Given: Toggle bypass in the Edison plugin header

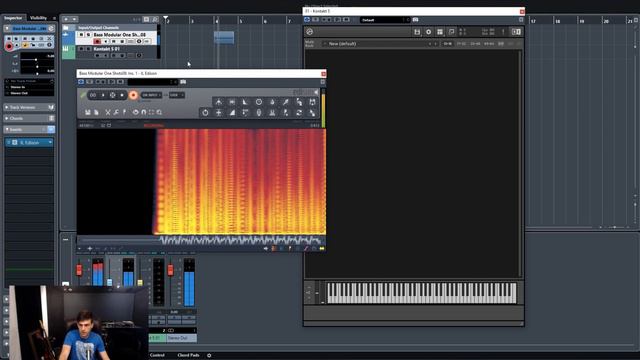Looking at the screenshot, I should (x=81, y=82).
